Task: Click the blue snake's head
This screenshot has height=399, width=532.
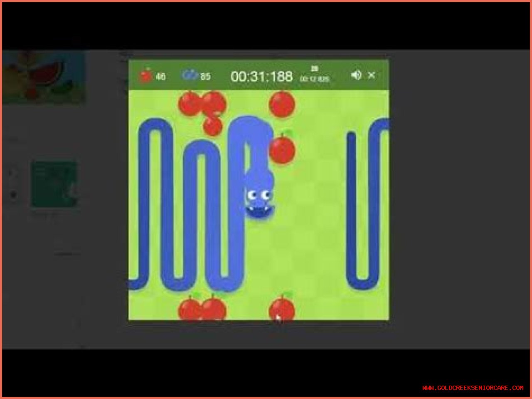Action: coord(259,200)
